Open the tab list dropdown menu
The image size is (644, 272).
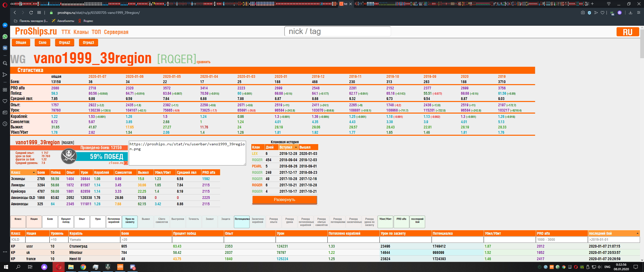[x=609, y=4]
